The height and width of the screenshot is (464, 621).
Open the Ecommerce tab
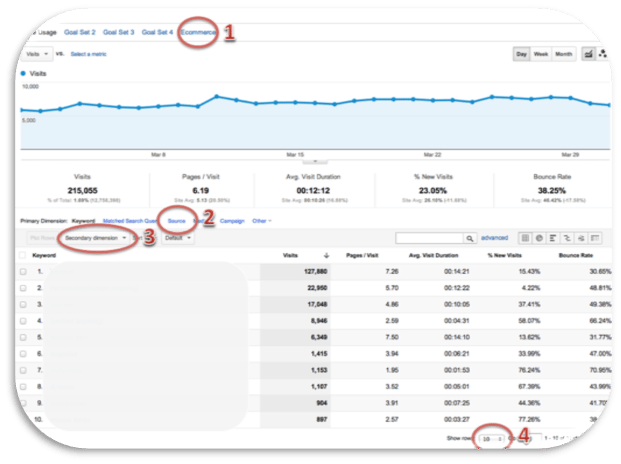click(200, 32)
